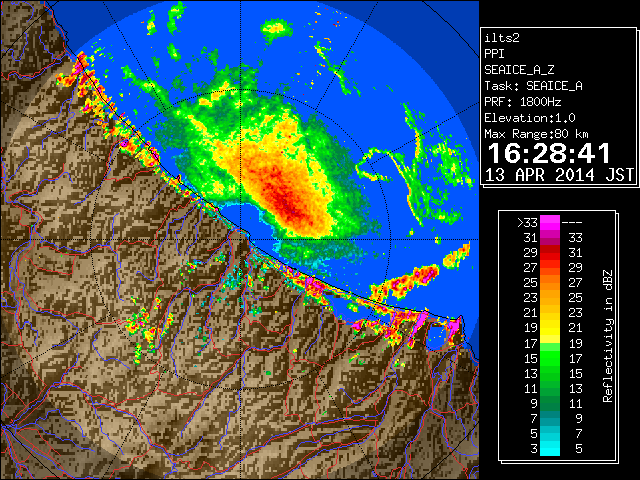
Task: Click the 'Max Range:80 km' text
Action: tap(536, 134)
